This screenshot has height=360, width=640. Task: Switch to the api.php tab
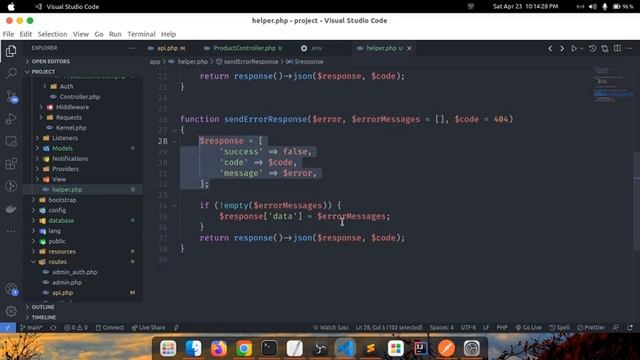coord(169,49)
